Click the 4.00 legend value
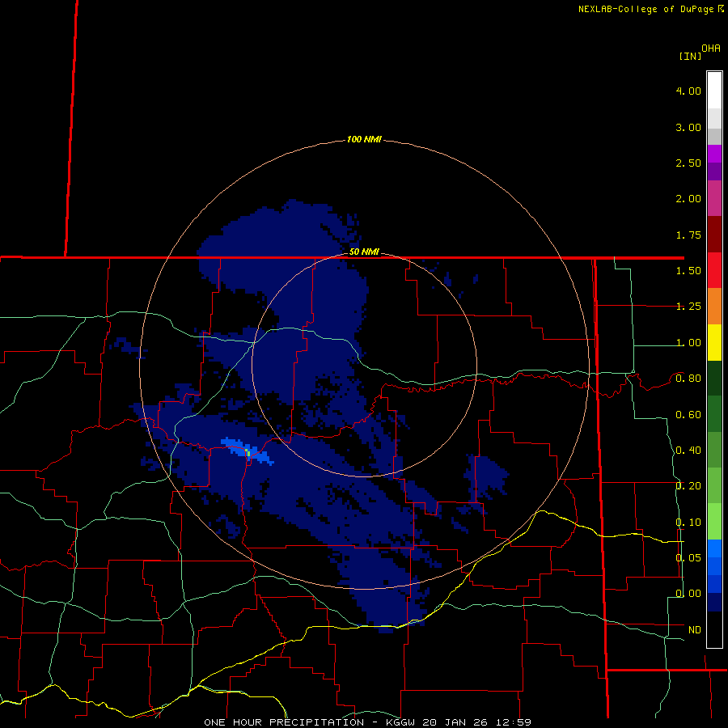 [x=688, y=91]
